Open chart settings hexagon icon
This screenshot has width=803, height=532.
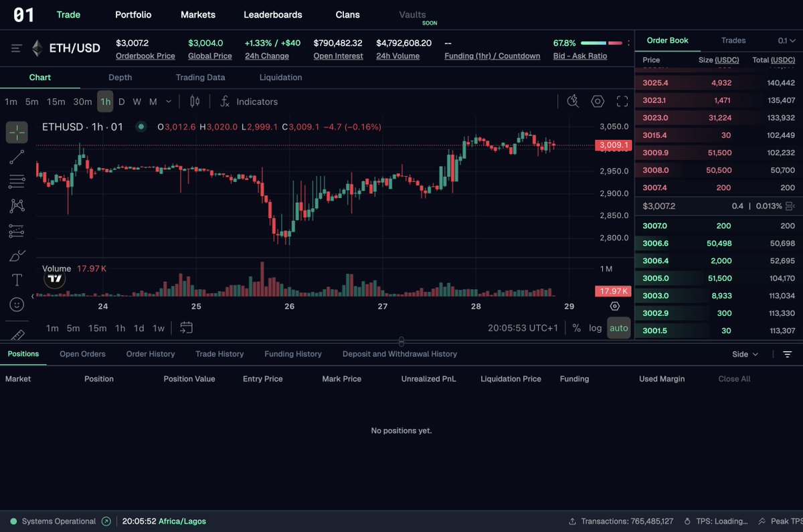point(598,102)
